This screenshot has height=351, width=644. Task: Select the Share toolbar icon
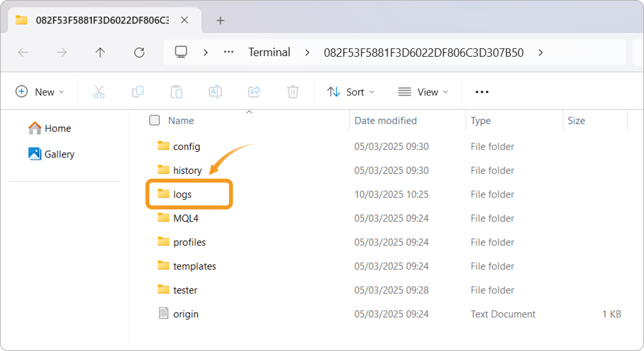(254, 92)
